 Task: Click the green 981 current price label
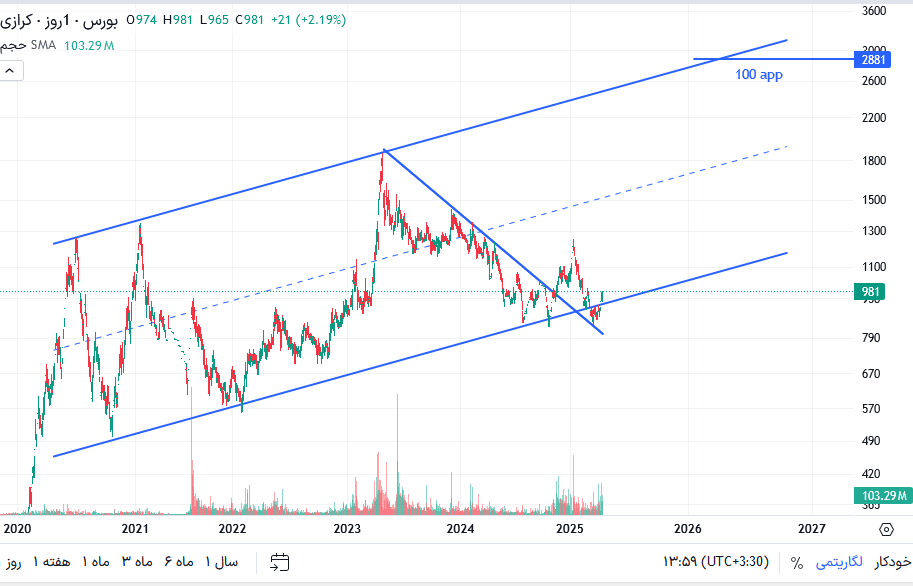869,291
